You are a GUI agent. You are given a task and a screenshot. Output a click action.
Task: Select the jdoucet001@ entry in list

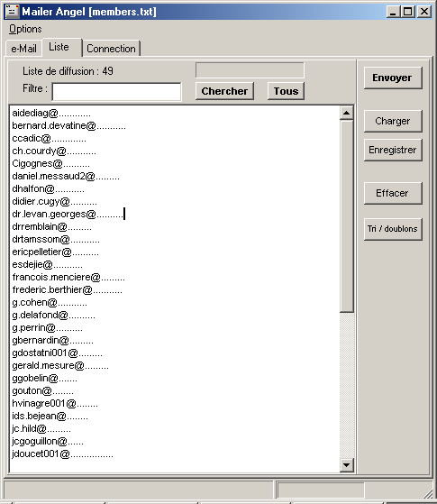(63, 454)
